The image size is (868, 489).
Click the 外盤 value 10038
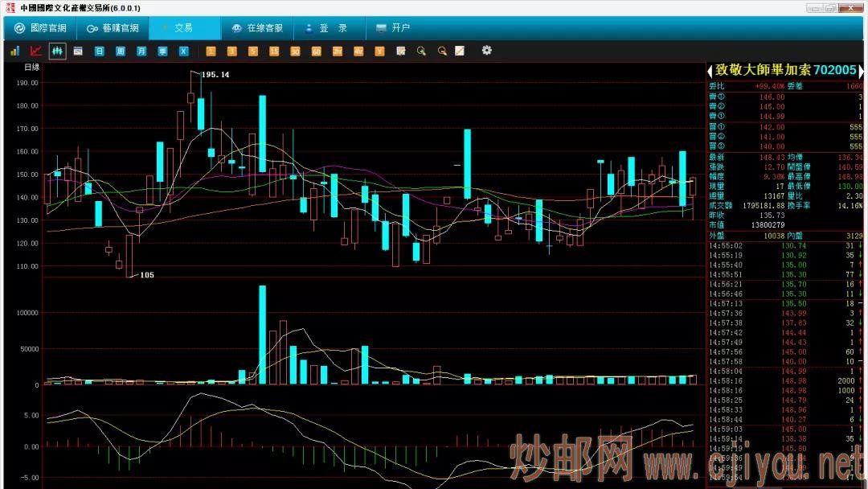click(x=774, y=236)
